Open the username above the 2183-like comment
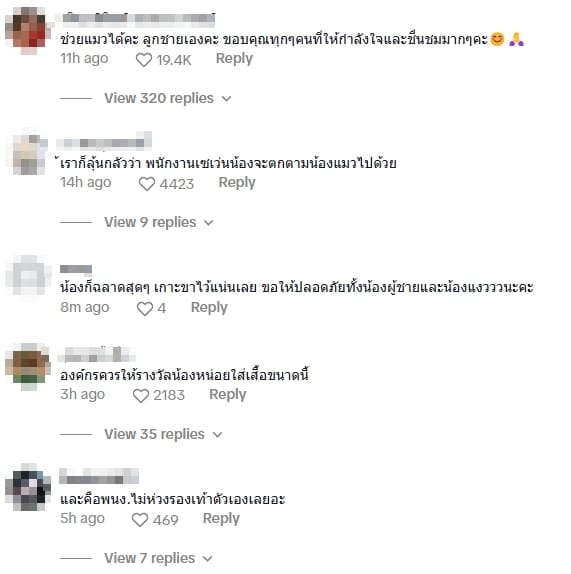This screenshot has width=571, height=574. click(97, 354)
